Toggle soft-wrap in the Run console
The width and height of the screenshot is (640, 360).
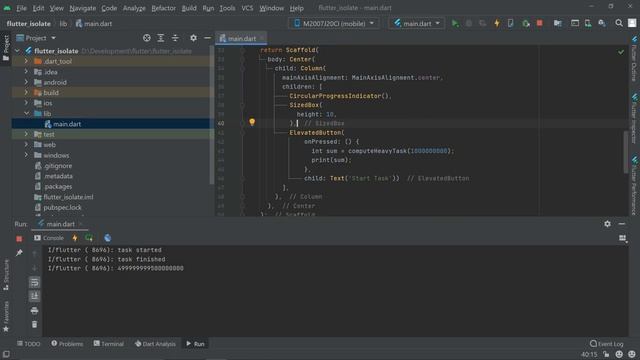pos(34,282)
